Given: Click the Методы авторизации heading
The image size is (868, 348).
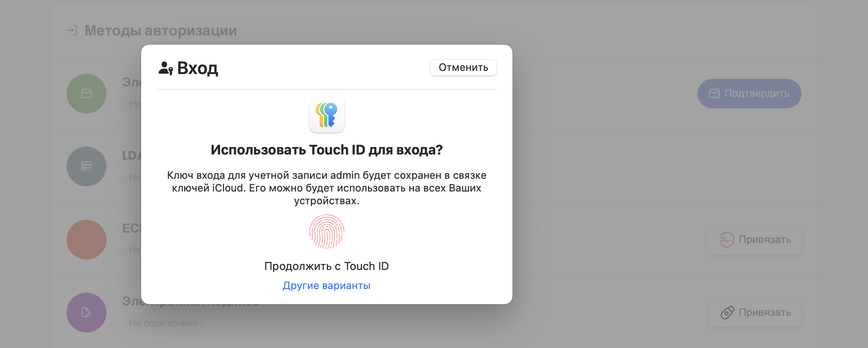Looking at the screenshot, I should [161, 31].
